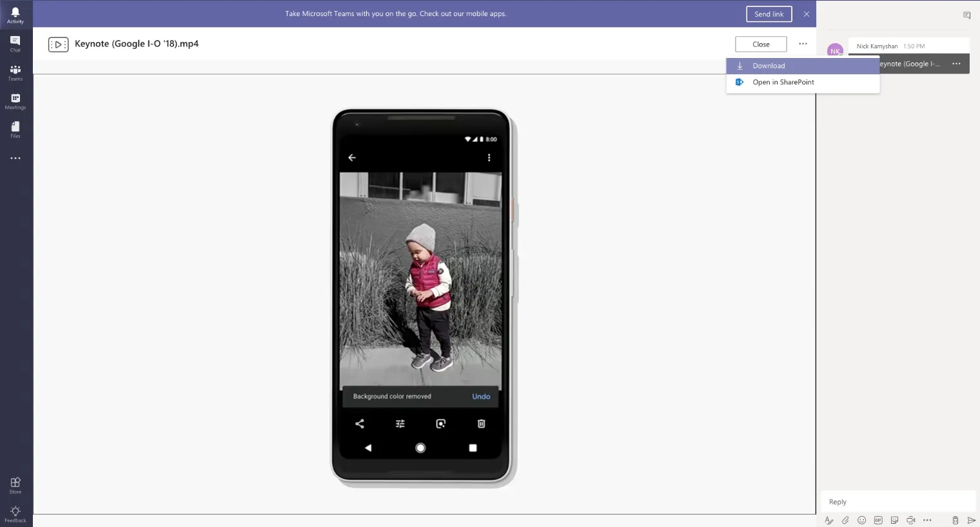Open the GIF picker
Viewport: 980px width, 527px height.
click(877, 520)
